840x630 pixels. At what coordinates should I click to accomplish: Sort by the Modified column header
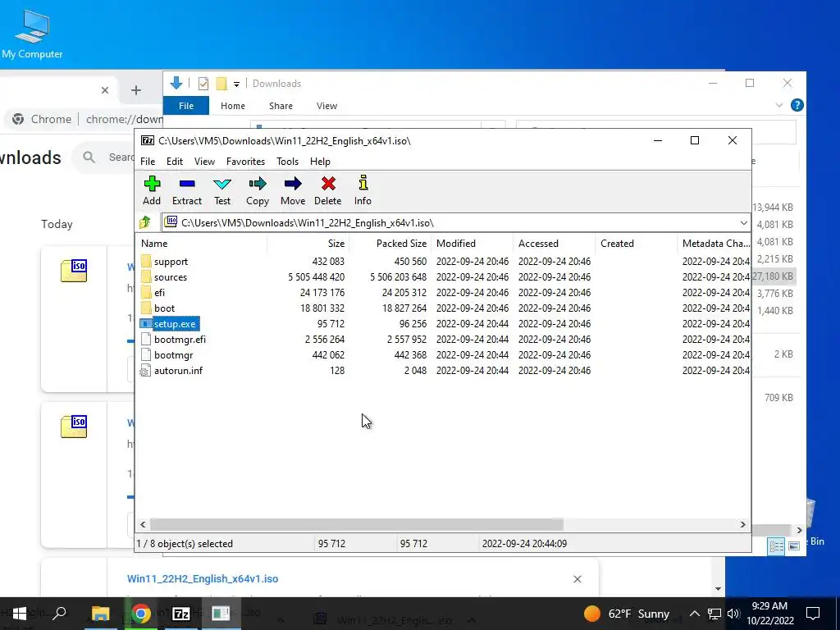pos(472,243)
